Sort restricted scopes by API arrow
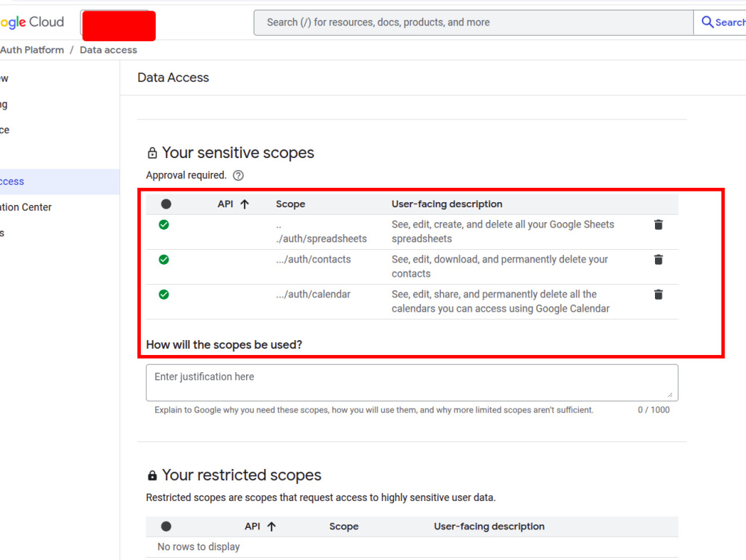746x560 pixels. tap(272, 526)
